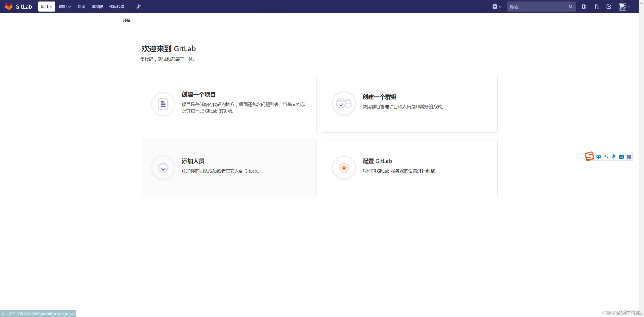Click the 添加人员 card
This screenshot has width=644, height=317.
(x=229, y=168)
